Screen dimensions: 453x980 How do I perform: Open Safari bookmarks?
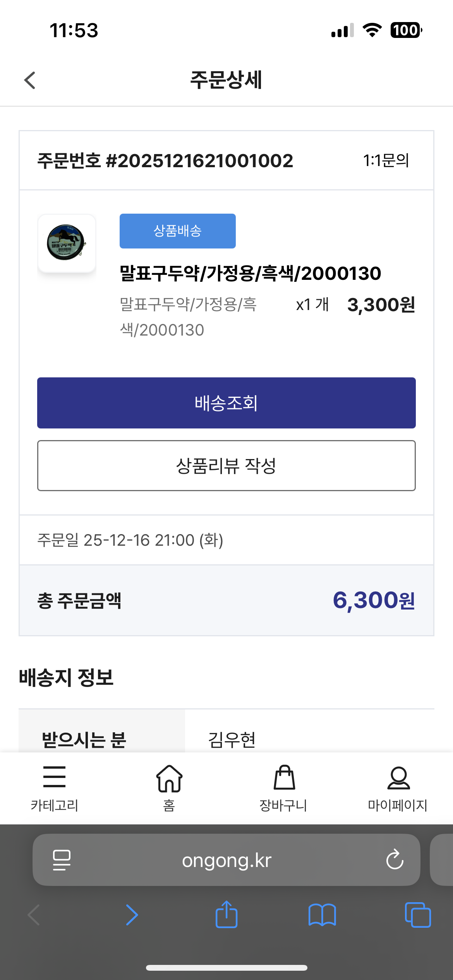[322, 915]
